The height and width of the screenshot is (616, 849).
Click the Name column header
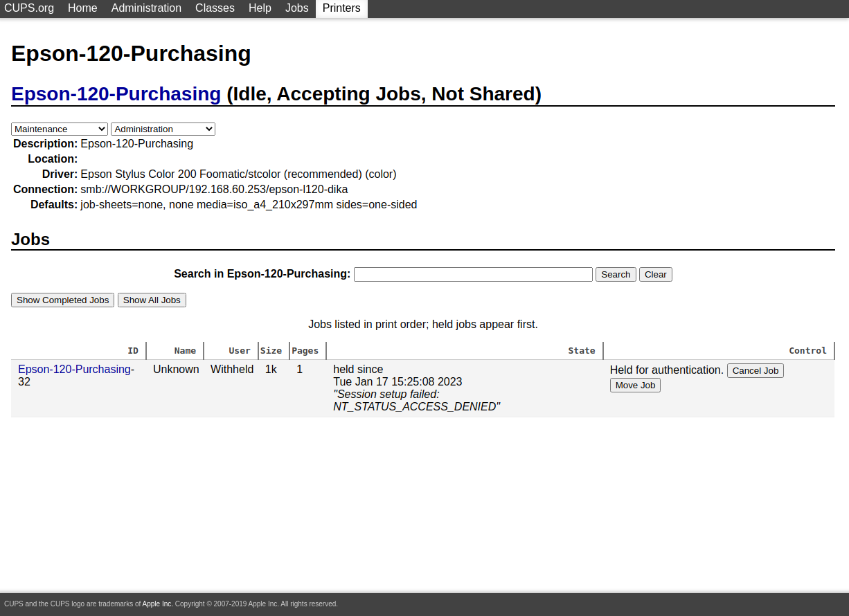coord(185,350)
